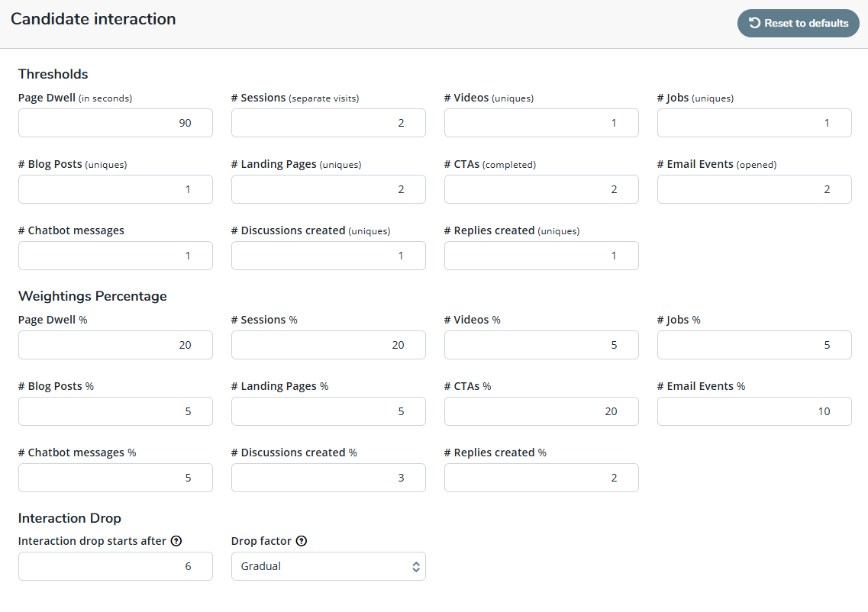Click the Page Dwell percentage weighting field

(x=115, y=345)
